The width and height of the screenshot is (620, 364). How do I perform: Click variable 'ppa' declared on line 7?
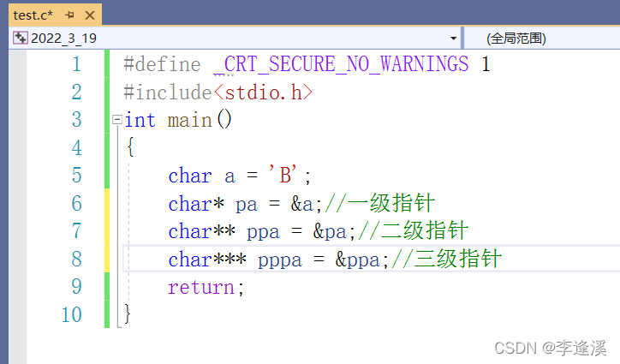[x=263, y=232]
